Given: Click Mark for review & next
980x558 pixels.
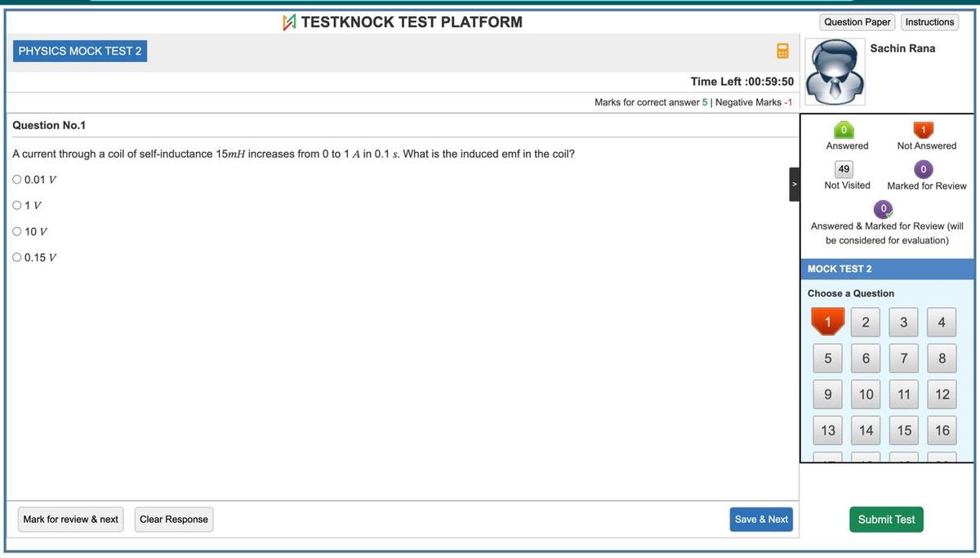Looking at the screenshot, I should pos(70,519).
